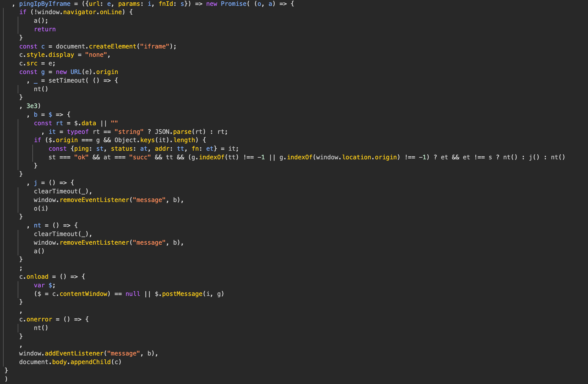588x384 pixels.
Task: Click the "ok" string comparison
Action: coord(81,157)
